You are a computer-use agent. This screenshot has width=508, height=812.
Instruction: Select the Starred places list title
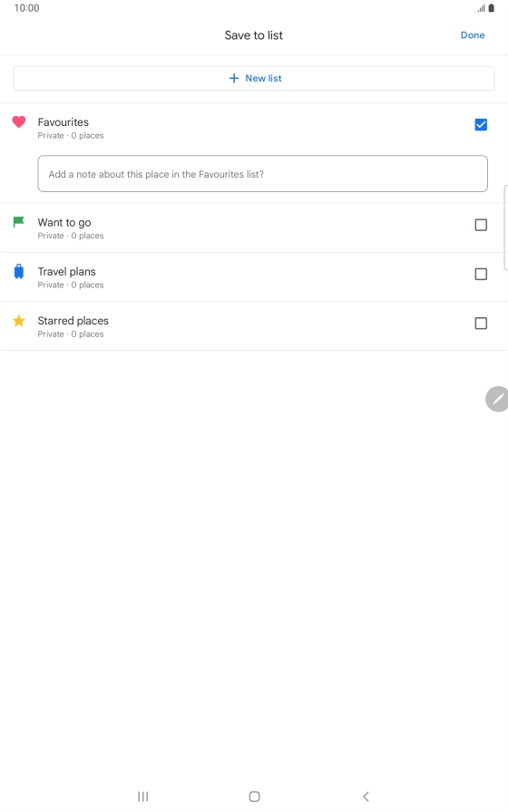click(x=73, y=321)
